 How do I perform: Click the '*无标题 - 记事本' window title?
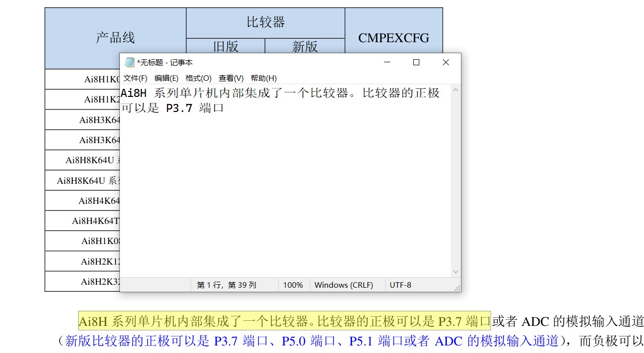(x=165, y=62)
